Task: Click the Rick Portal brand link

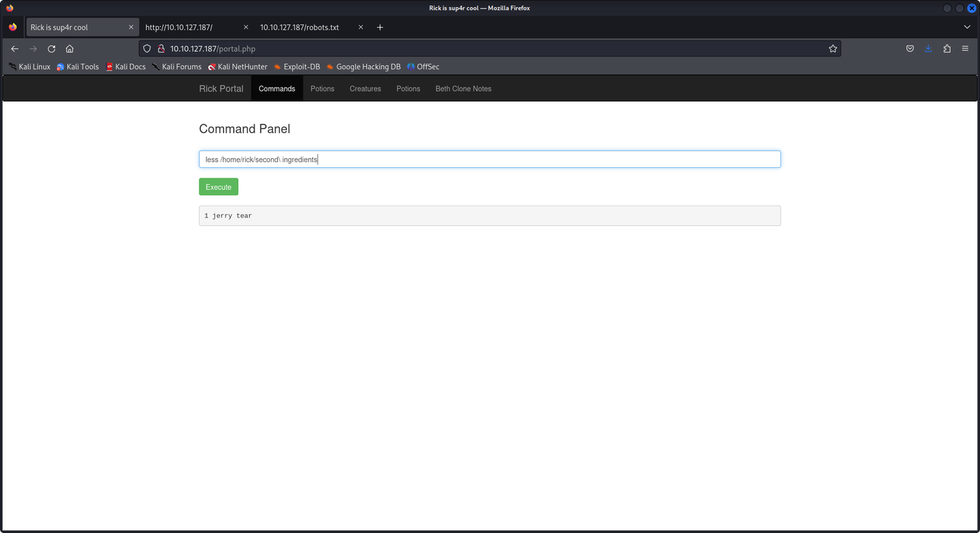Action: point(221,89)
